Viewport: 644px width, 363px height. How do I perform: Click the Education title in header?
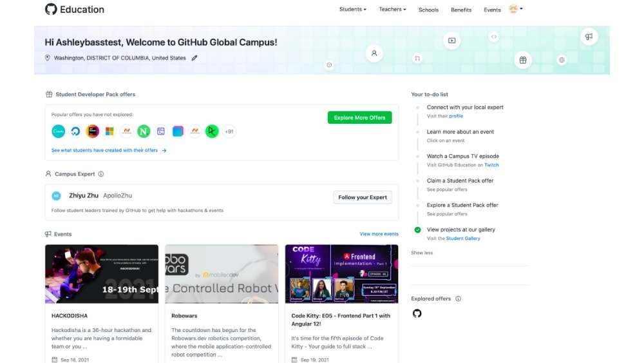pos(82,10)
